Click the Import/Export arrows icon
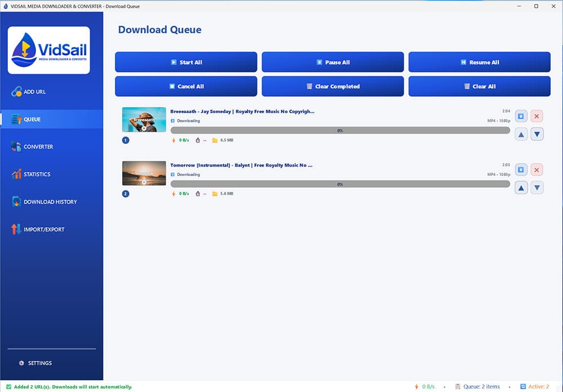 pyautogui.click(x=16, y=229)
